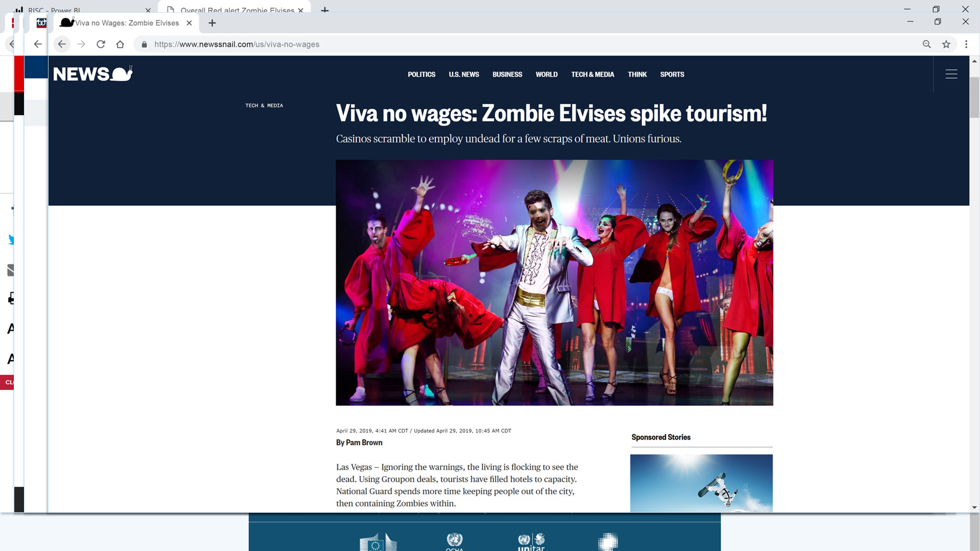Go to the Tech & Media nav item
980x551 pixels.
click(592, 74)
